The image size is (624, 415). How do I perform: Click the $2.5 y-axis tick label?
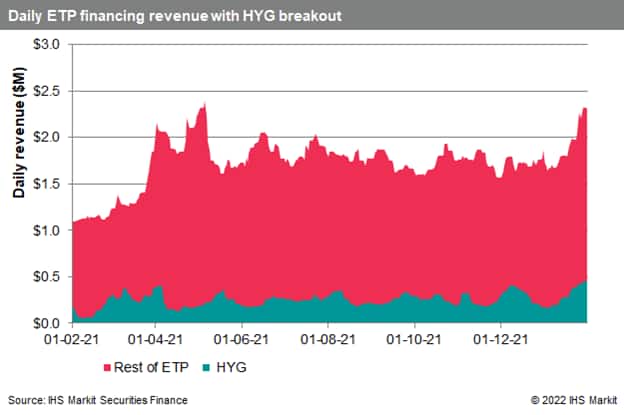coord(50,91)
